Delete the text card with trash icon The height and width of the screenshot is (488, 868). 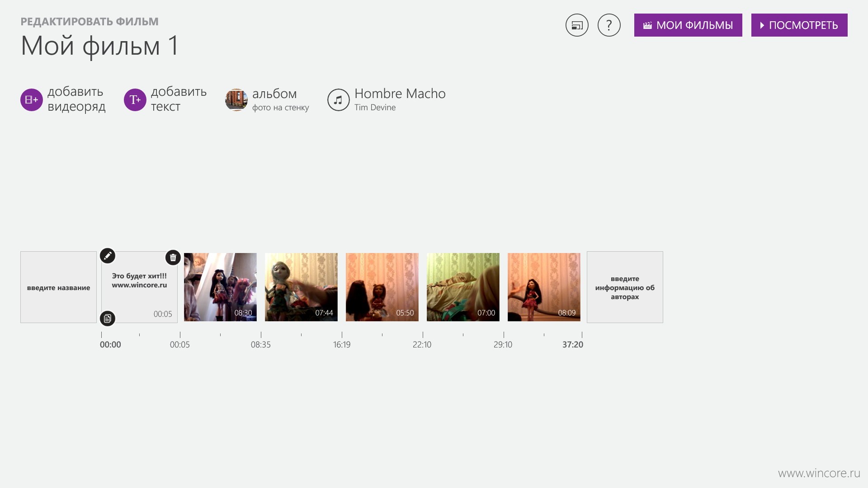pyautogui.click(x=173, y=258)
